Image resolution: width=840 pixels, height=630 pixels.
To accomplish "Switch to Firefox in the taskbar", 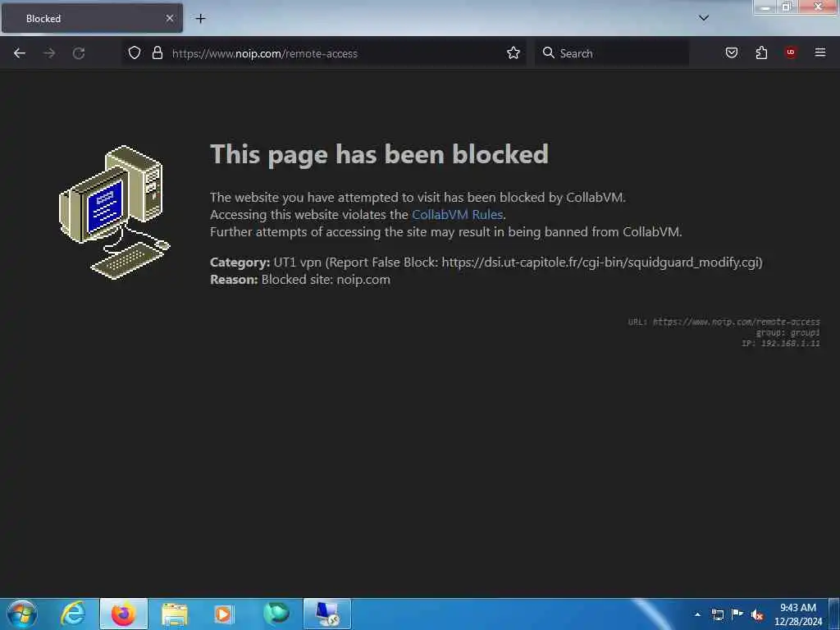I will click(124, 614).
